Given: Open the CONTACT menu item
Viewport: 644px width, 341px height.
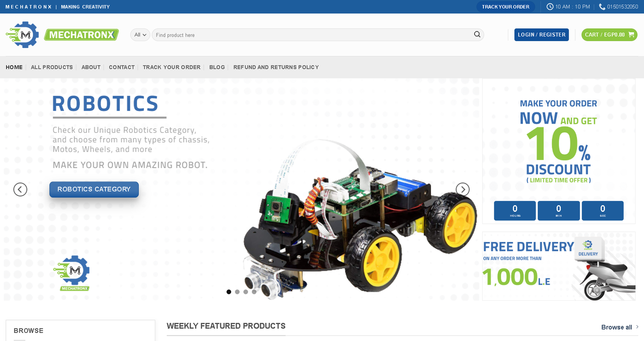Looking at the screenshot, I should 122,67.
